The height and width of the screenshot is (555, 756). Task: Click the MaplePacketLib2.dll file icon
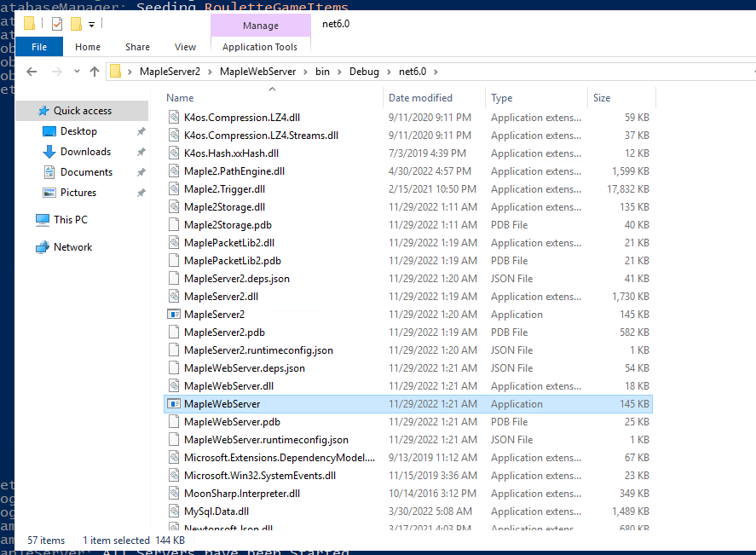pos(174,242)
